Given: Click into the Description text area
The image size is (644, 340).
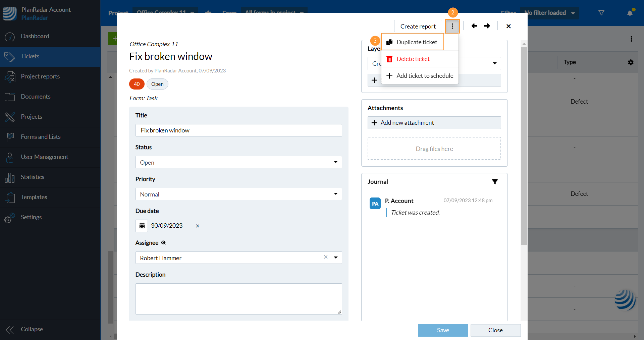Looking at the screenshot, I should pos(238,299).
